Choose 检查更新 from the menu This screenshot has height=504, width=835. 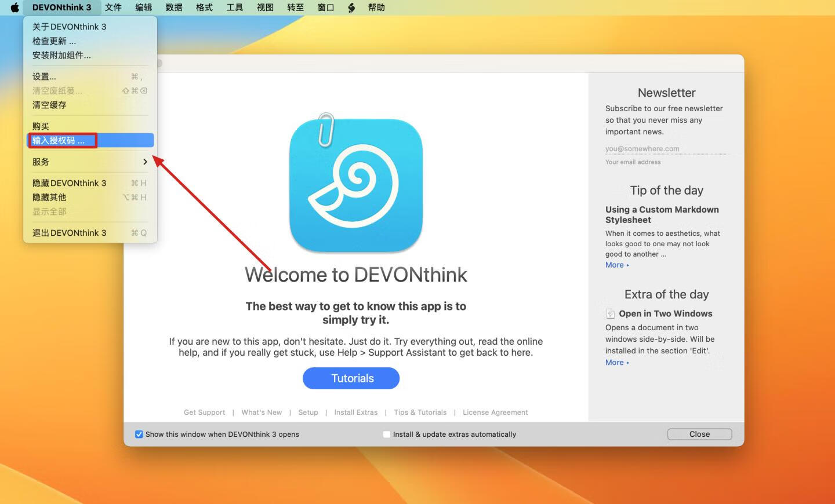point(90,41)
